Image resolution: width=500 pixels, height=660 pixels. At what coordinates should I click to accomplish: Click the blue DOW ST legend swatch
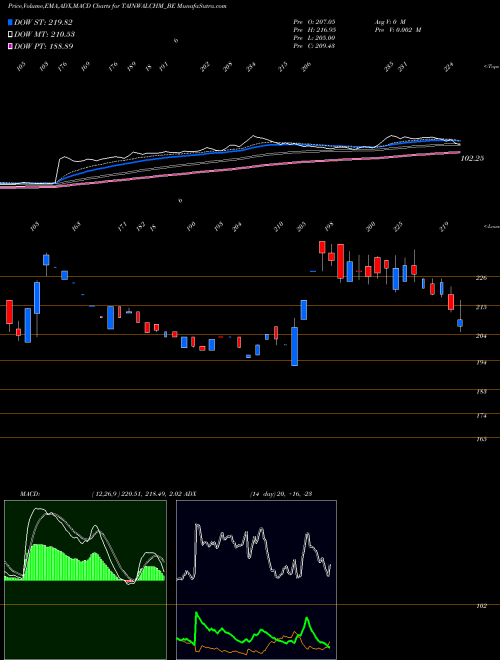(10, 22)
